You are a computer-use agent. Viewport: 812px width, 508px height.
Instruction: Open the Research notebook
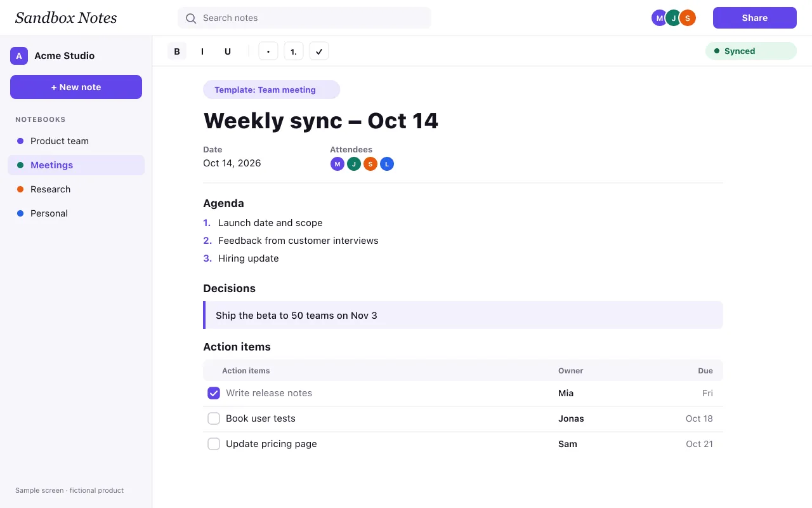[76, 189]
